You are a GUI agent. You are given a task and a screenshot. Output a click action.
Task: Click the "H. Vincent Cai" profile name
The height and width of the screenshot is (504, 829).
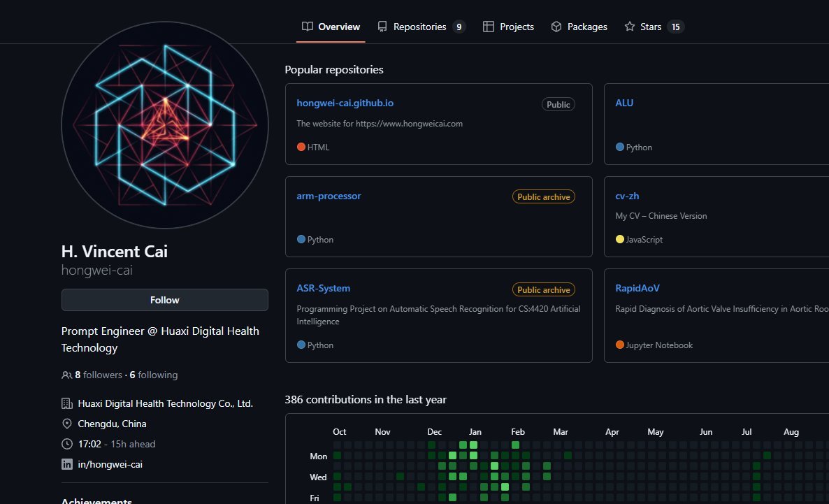pos(114,251)
